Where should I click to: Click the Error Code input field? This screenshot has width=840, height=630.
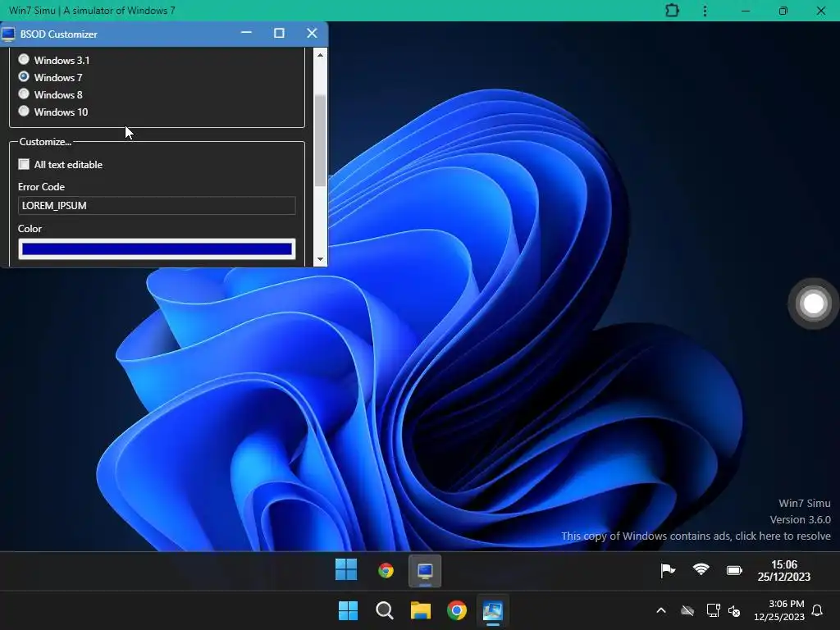(157, 206)
